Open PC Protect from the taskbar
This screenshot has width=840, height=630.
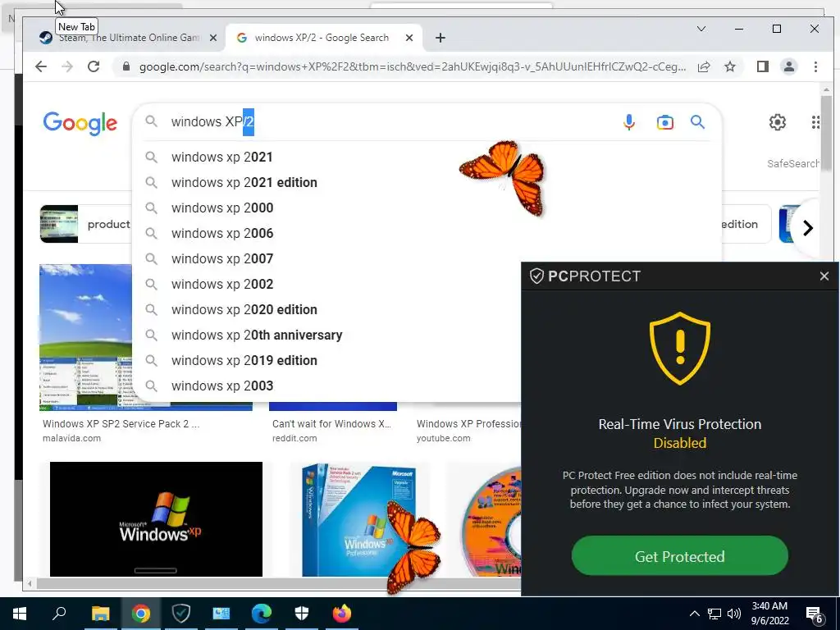tap(180, 614)
